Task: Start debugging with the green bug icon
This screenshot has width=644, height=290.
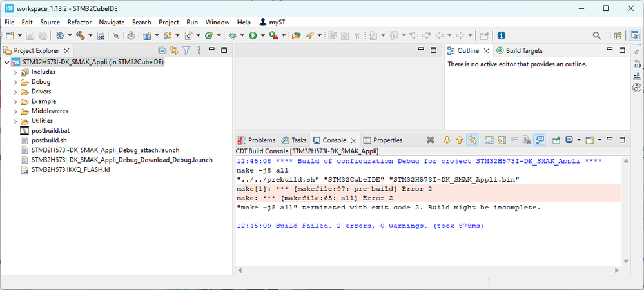Action: click(232, 36)
